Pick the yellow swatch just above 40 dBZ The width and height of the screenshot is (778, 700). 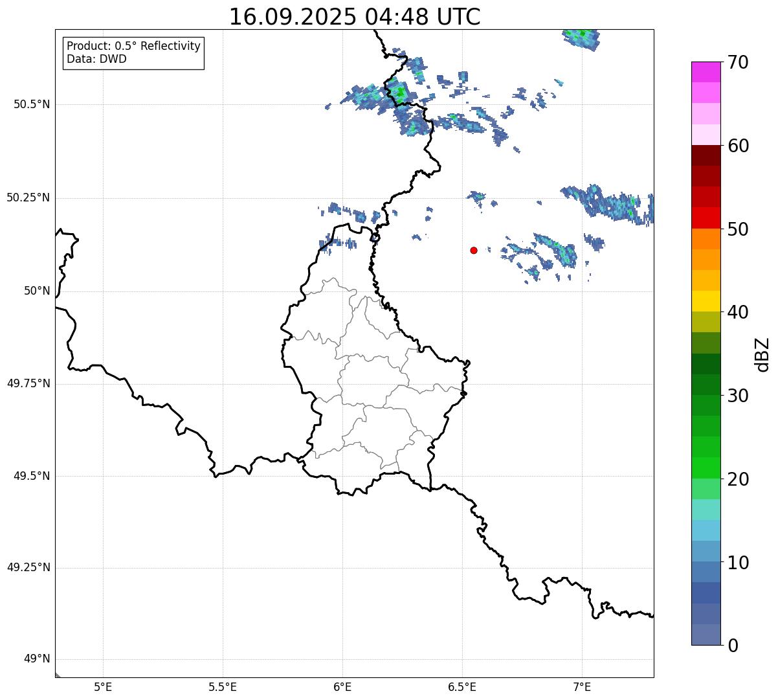point(706,302)
